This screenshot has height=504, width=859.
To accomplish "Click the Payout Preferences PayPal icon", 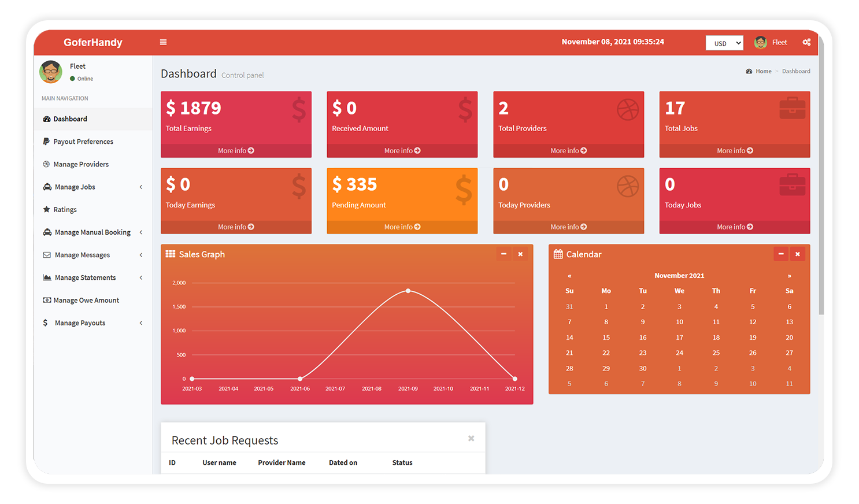I will click(46, 141).
